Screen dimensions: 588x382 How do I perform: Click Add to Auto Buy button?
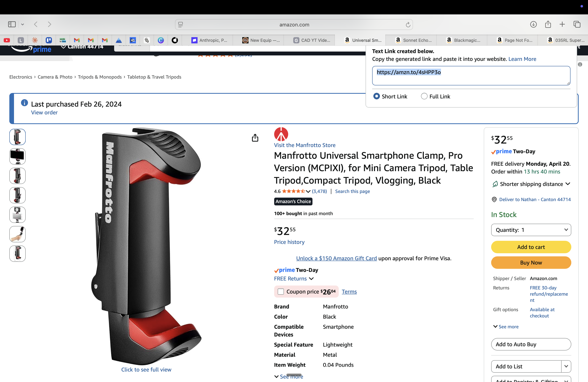pyautogui.click(x=531, y=344)
